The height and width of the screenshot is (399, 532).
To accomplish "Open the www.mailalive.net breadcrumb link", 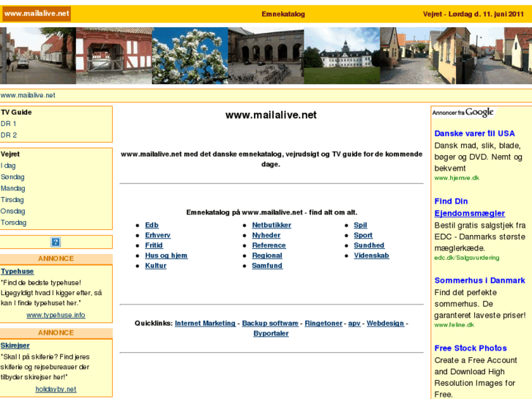I will (x=28, y=95).
